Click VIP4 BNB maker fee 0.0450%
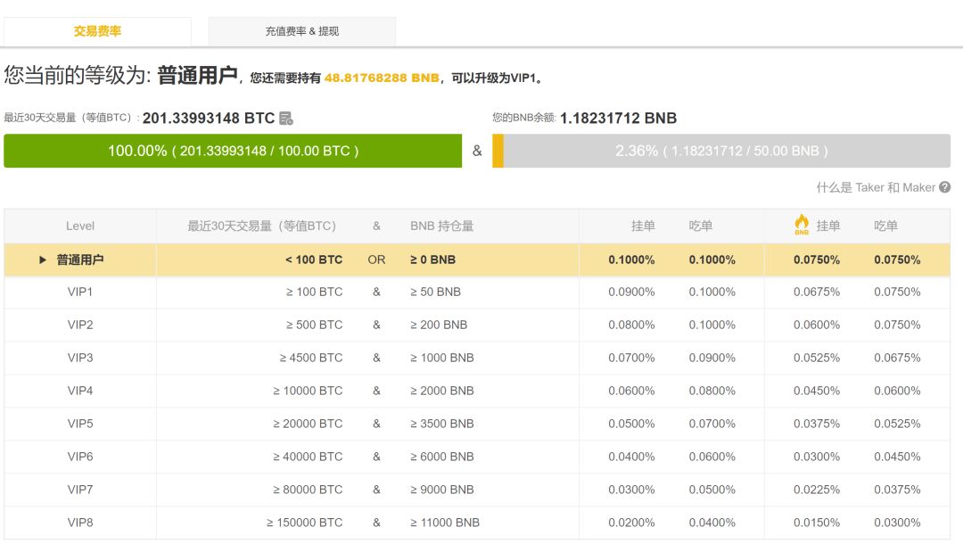The width and height of the screenshot is (963, 560). [x=817, y=391]
